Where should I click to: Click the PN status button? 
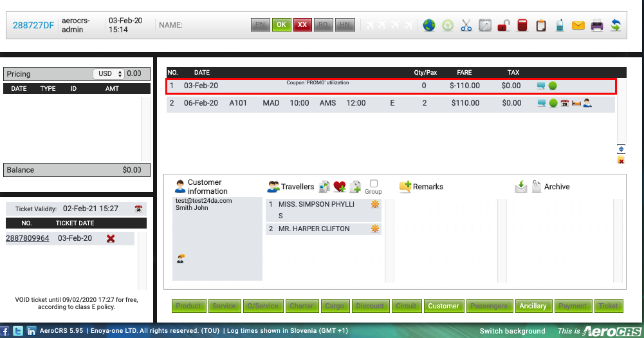tap(261, 24)
